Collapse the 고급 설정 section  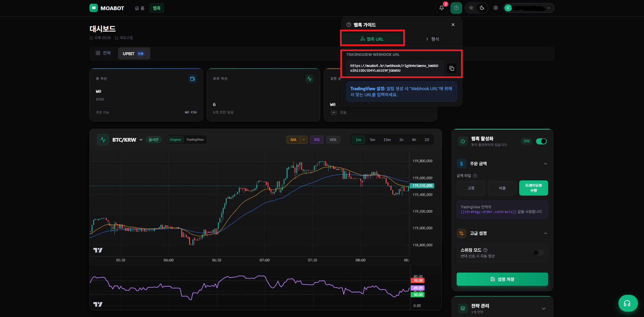(x=545, y=233)
